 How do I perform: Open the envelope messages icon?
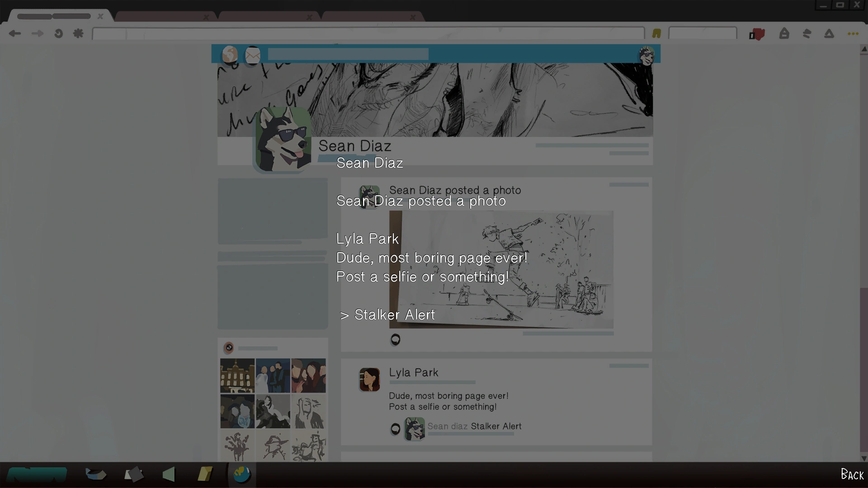253,55
